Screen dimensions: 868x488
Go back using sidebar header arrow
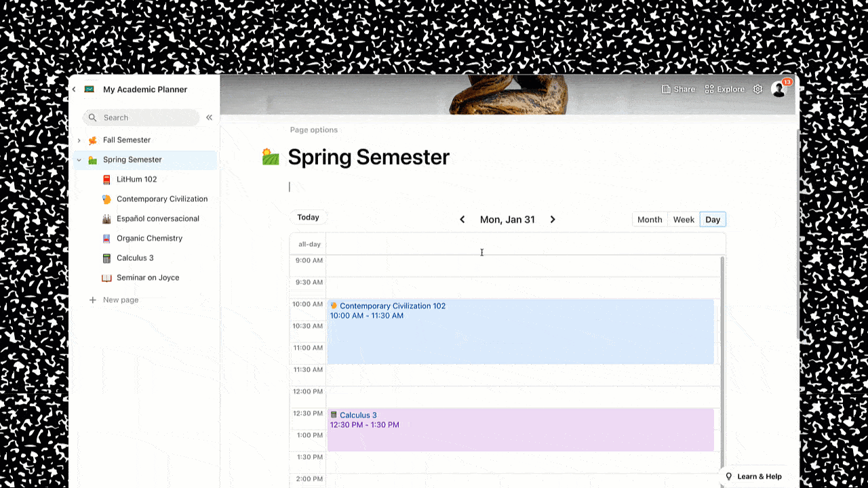[74, 89]
